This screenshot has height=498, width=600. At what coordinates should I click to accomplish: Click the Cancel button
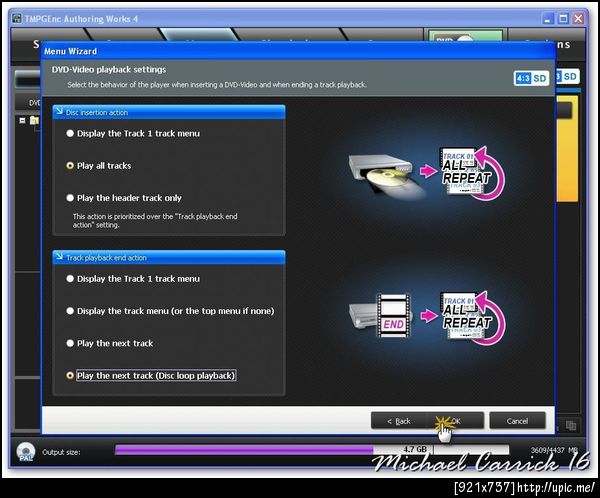click(x=517, y=421)
